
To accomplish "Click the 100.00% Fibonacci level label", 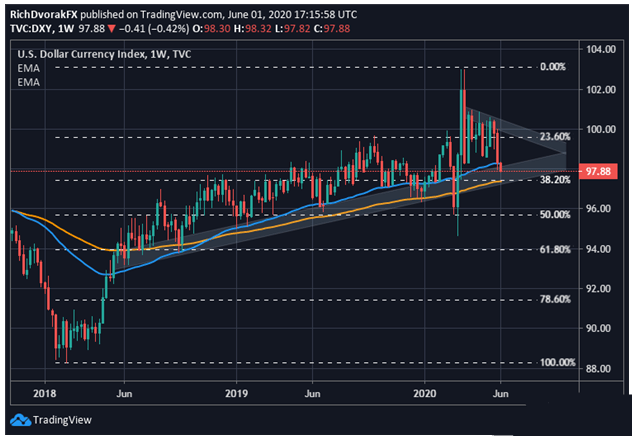I will [x=558, y=362].
